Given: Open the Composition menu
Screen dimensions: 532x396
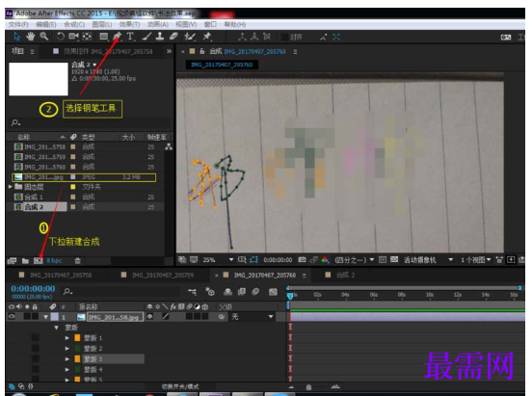Looking at the screenshot, I should tap(74, 24).
